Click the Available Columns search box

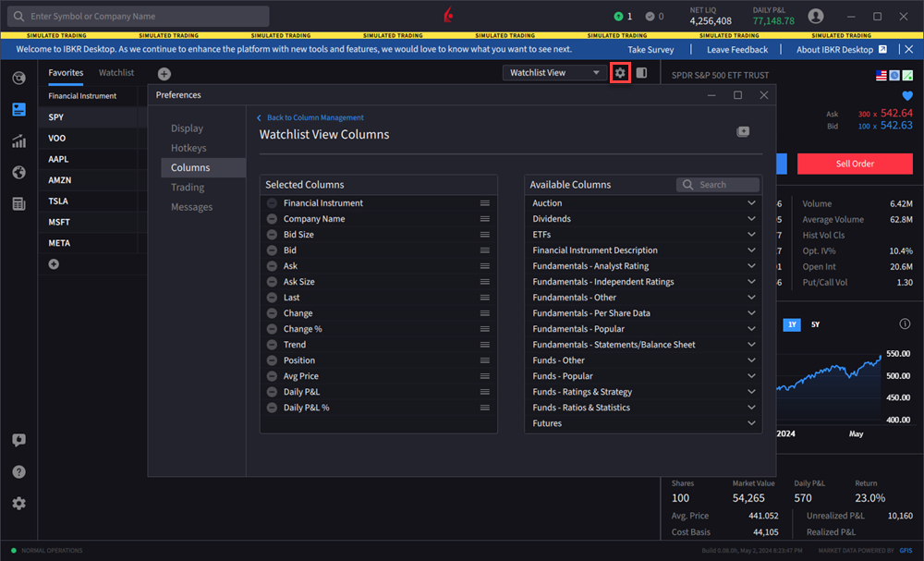(x=718, y=185)
